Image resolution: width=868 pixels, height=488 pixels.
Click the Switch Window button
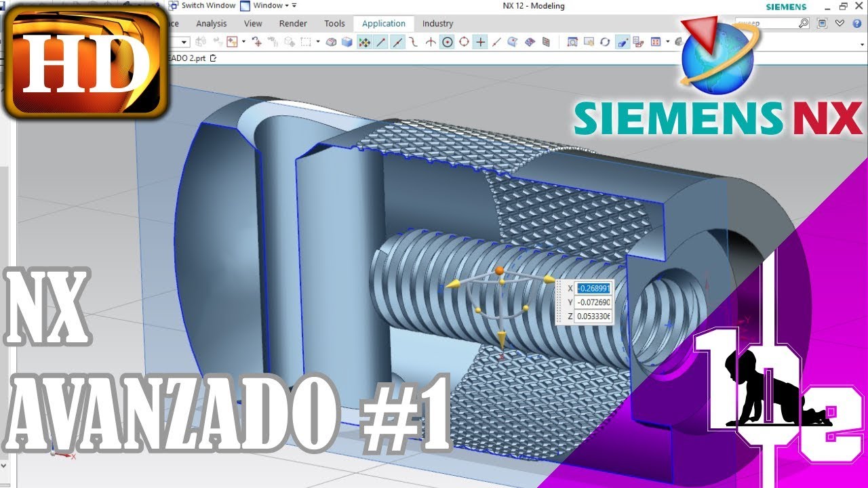(202, 5)
